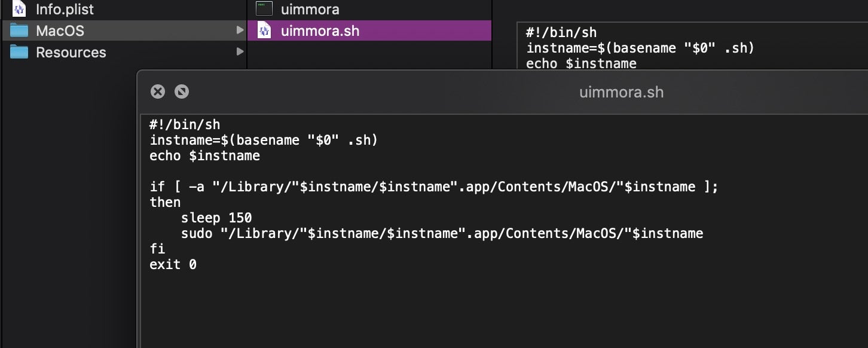Click the 'if [ -a' condition line
868x348 pixels.
[433, 187]
